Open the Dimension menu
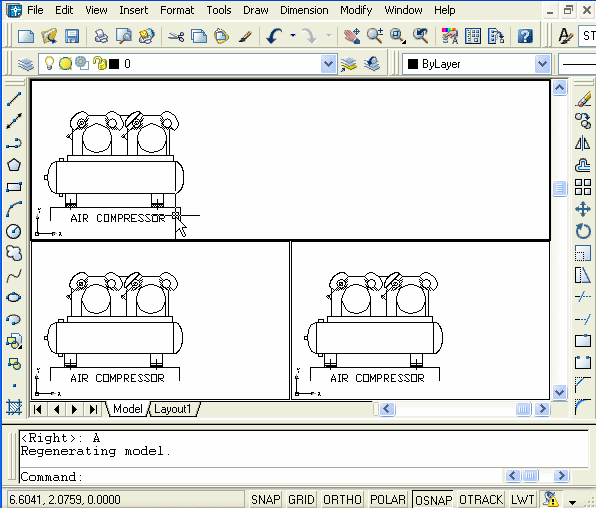 [304, 10]
